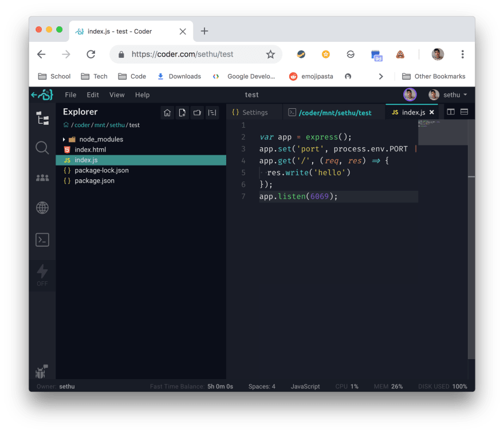This screenshot has height=433, width=504.
Task: Open the sethu account dropdown
Action: (452, 95)
